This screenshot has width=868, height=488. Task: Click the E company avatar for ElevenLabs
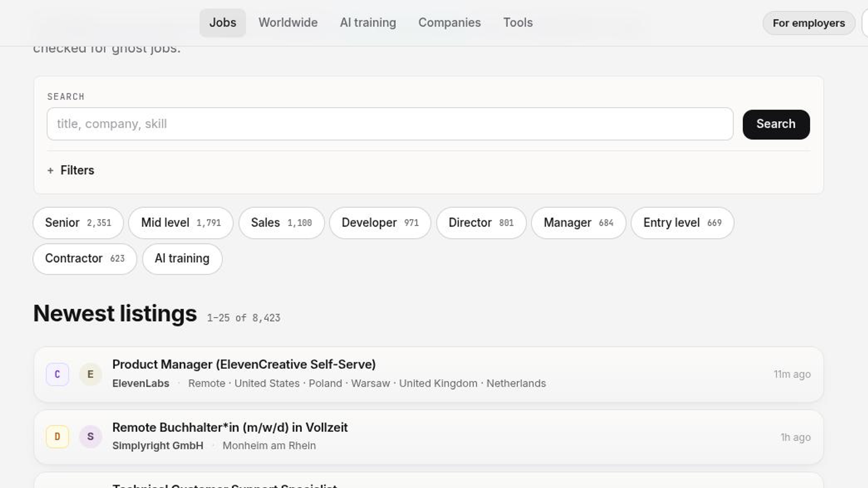click(x=91, y=374)
